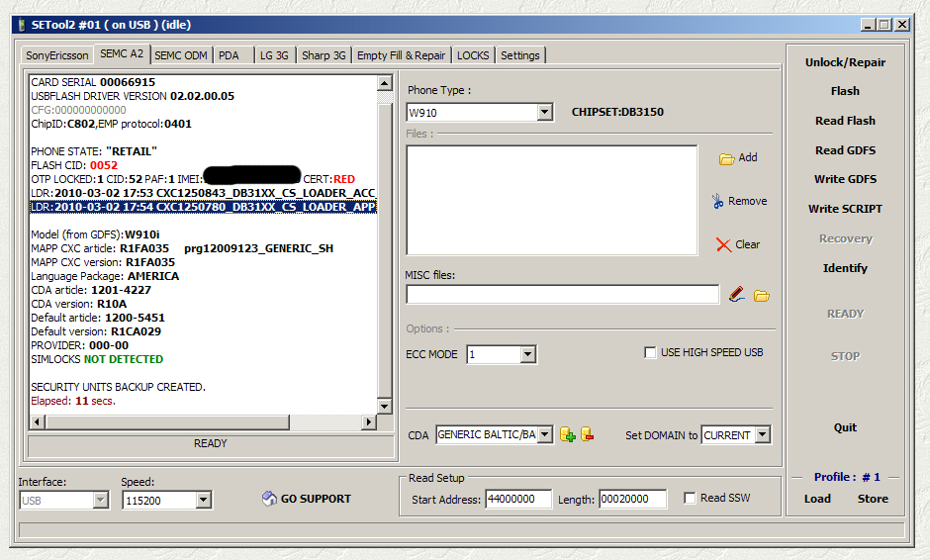Click the Start Address input field

point(517,500)
